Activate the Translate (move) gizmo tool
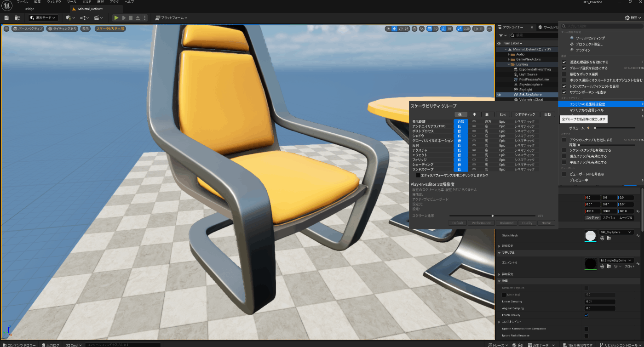The width and height of the screenshot is (644, 347). click(394, 28)
